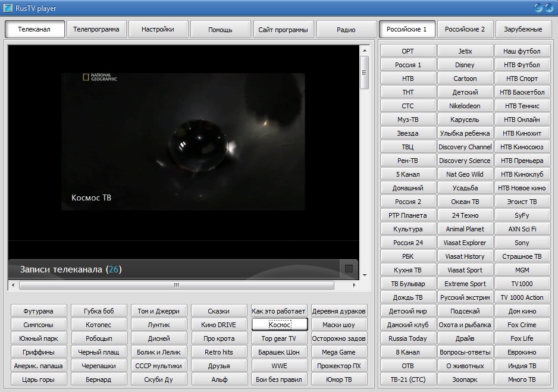
Task: Select the Российские 2 channel group
Action: [465, 29]
